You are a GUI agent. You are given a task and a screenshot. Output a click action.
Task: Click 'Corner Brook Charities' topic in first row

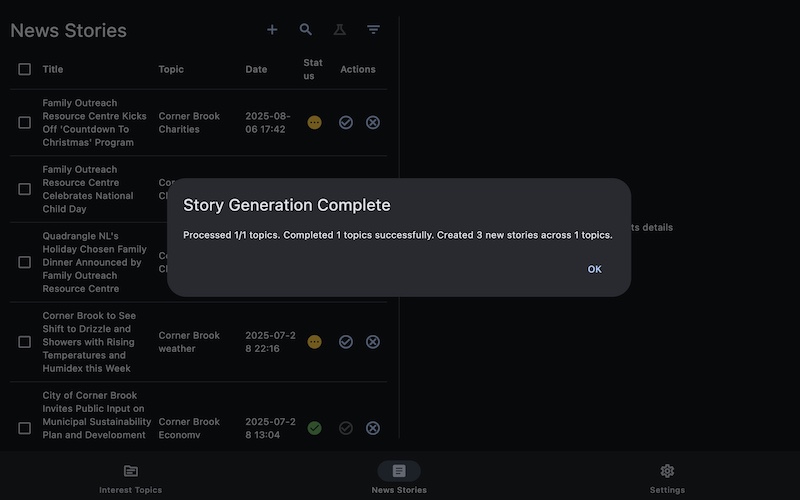coord(189,122)
